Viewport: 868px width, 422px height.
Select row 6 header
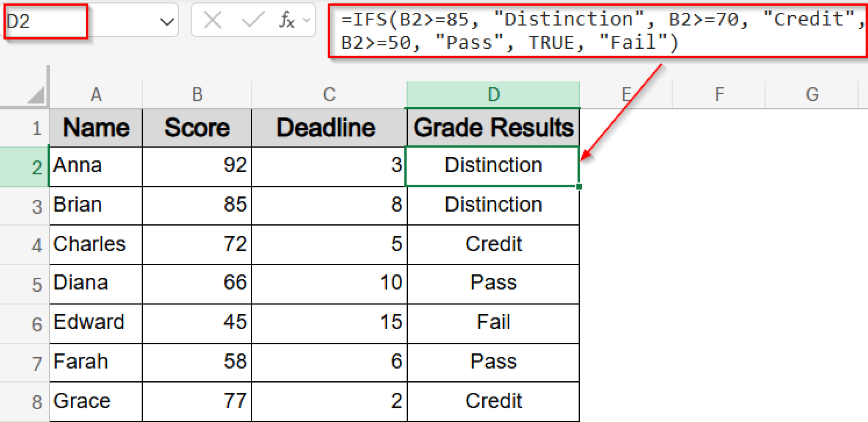[25, 324]
